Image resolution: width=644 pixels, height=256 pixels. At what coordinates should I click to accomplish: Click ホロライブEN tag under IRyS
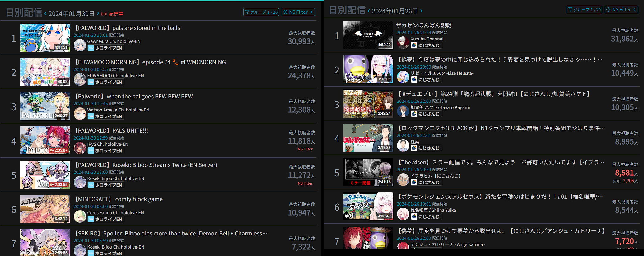click(x=106, y=151)
